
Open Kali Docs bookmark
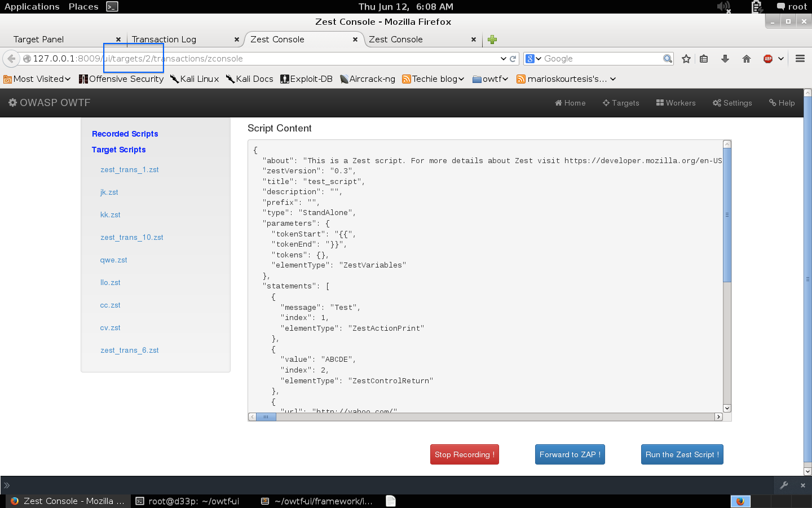coord(250,79)
